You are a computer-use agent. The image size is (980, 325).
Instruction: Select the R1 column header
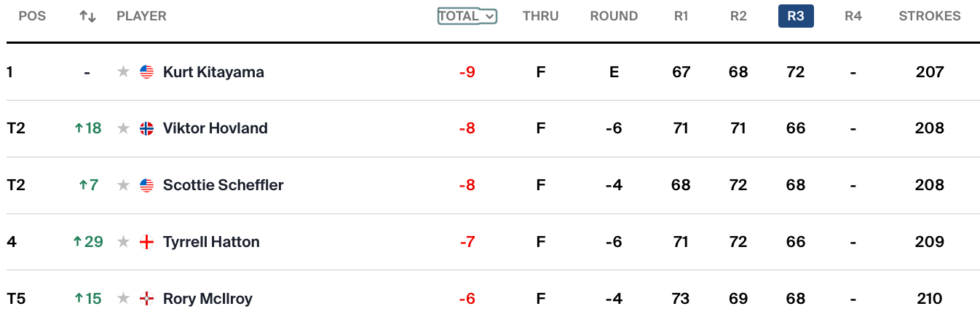(681, 16)
